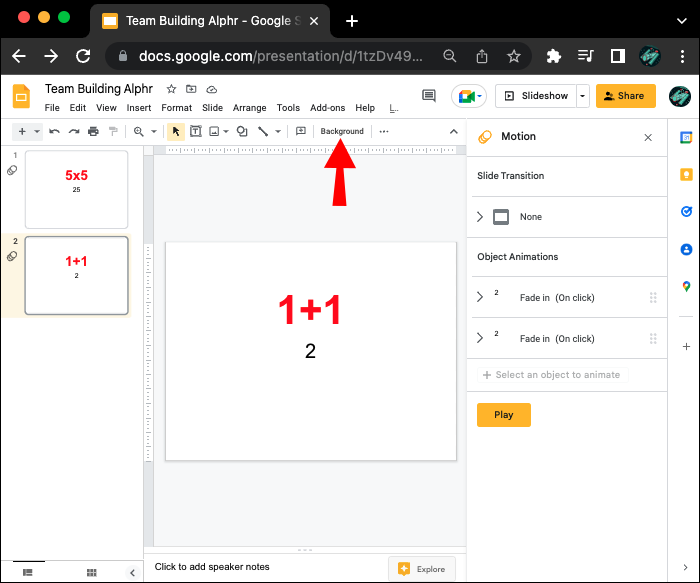700x583 pixels.
Task: Open the zoom level dropdown arrow
Action: [x=154, y=131]
